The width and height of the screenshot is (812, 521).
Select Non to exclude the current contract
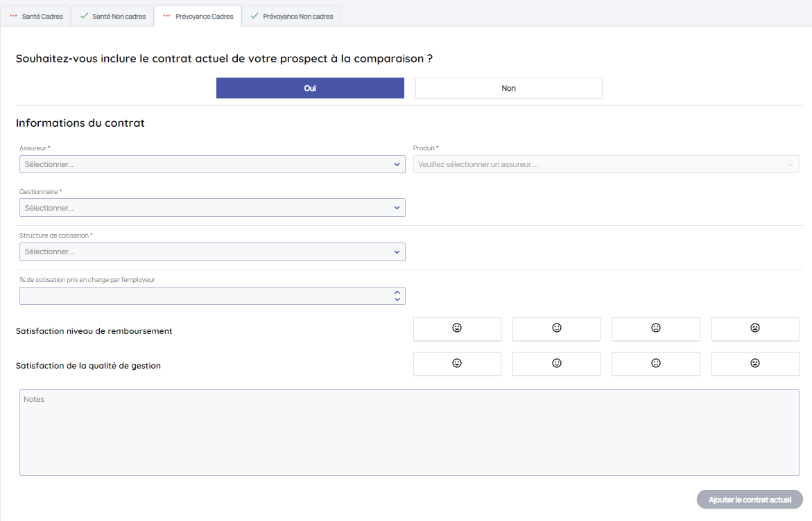(x=508, y=88)
